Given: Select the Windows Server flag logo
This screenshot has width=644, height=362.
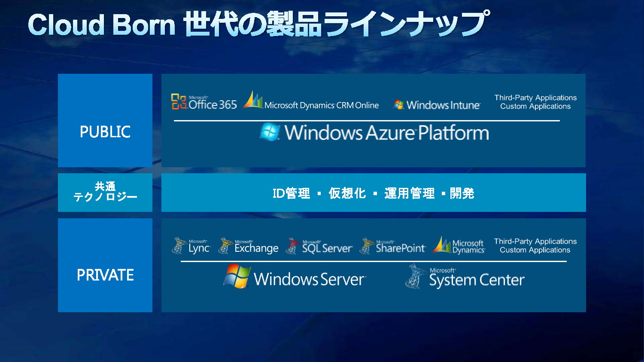Looking at the screenshot, I should pos(237,276).
